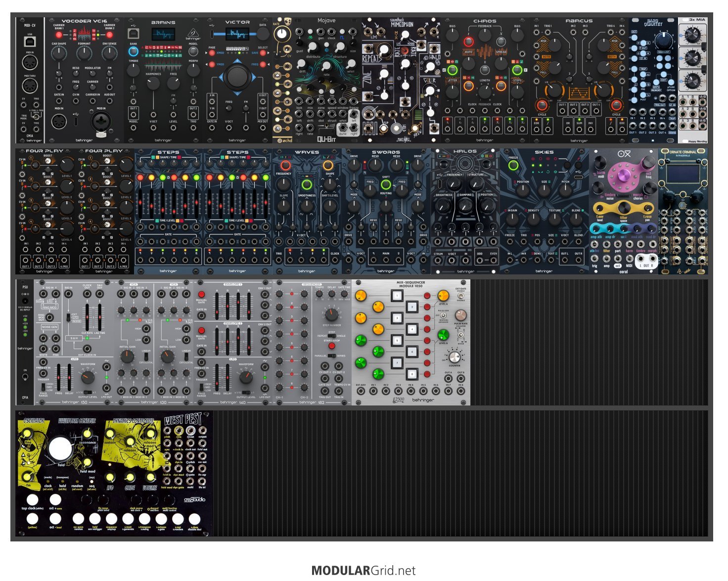Click the red START/STOP button on the sequencer
The image size is (728, 581).
tap(331, 346)
